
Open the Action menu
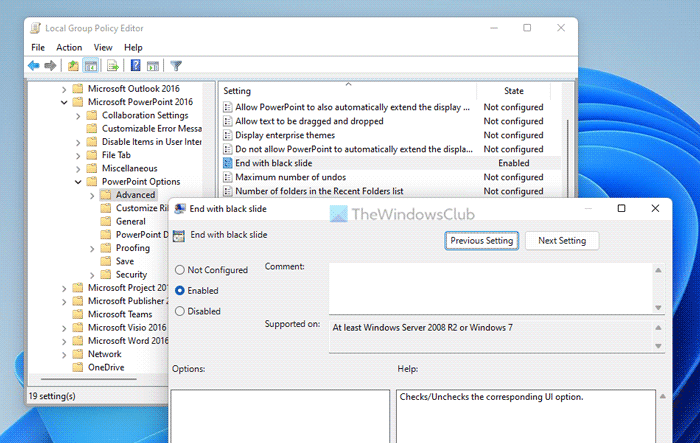pyautogui.click(x=69, y=47)
